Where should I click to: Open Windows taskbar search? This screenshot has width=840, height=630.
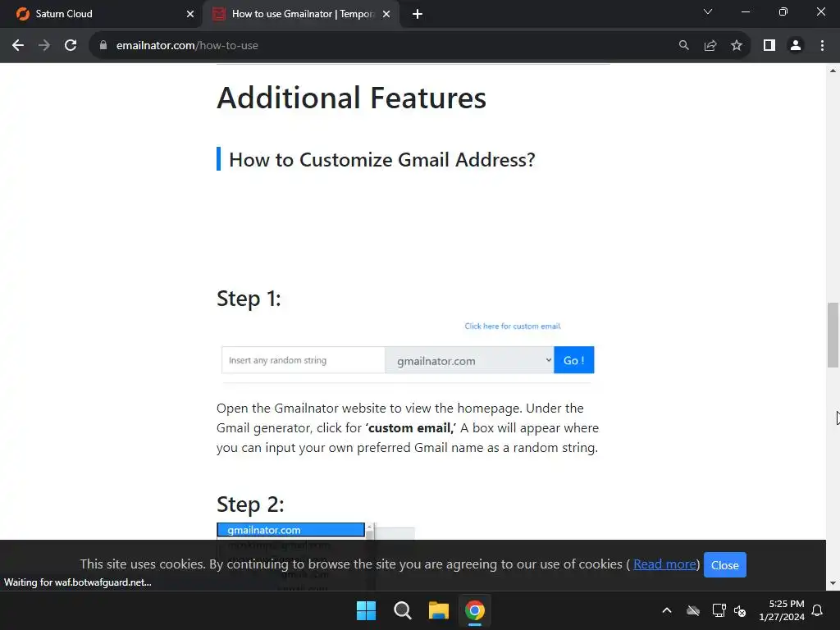point(402,610)
